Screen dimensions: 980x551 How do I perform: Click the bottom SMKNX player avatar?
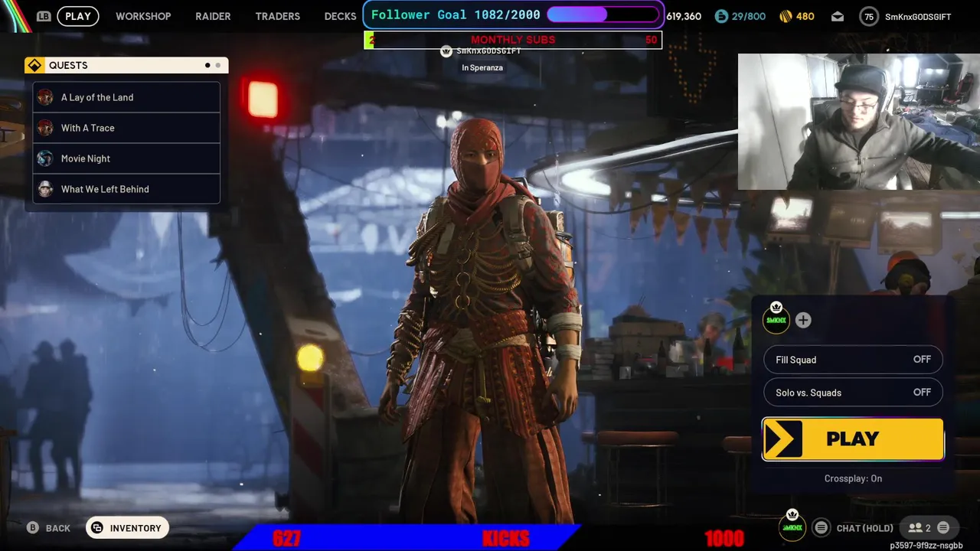792,527
